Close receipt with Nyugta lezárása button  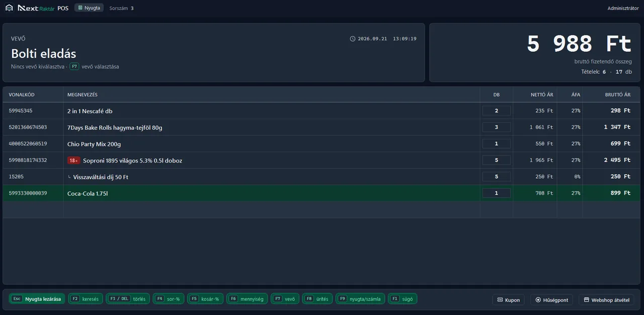[x=37, y=299]
